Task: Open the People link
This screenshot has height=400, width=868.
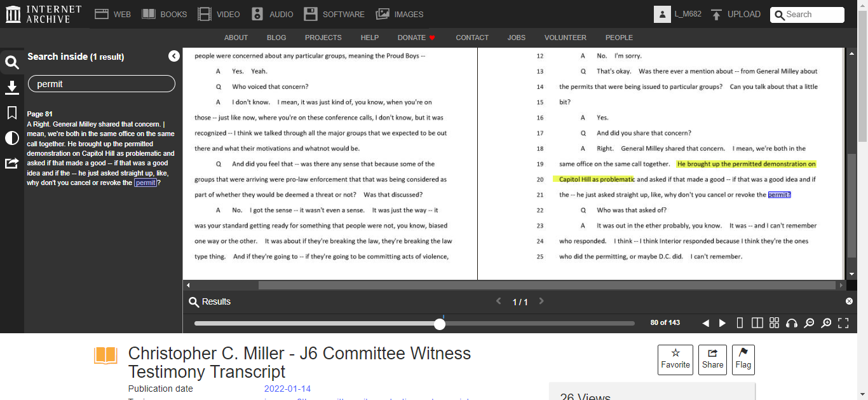Action: pos(619,38)
